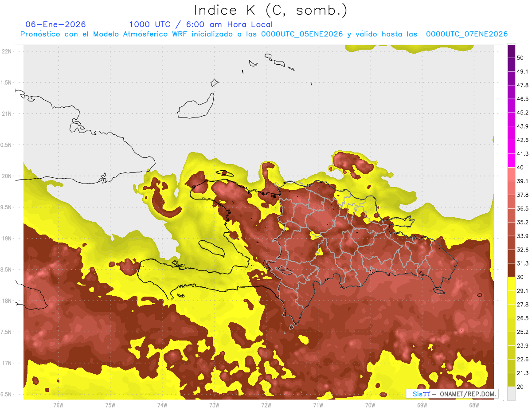Click the colorbar value "22.6"

(x=523, y=360)
